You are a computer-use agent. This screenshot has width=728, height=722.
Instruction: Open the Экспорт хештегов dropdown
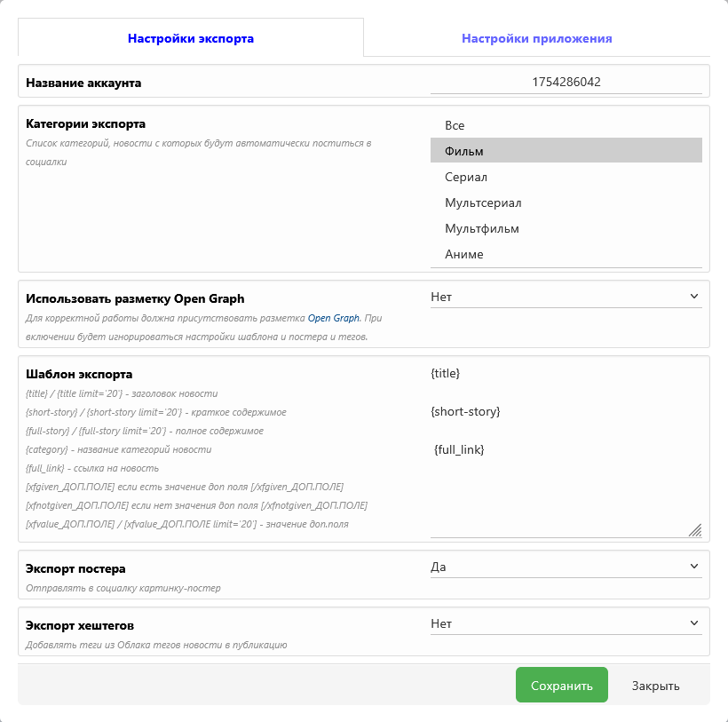(566, 623)
